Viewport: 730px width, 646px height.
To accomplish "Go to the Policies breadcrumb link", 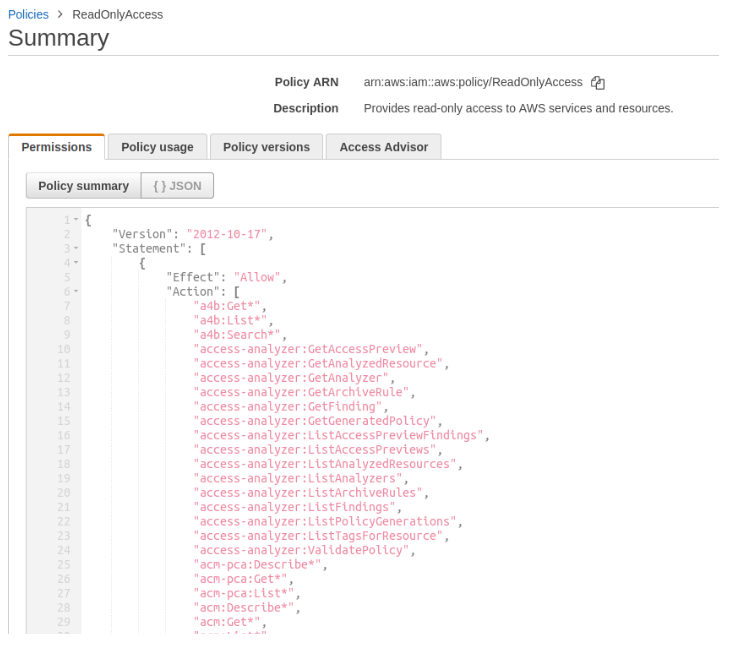I will click(x=28, y=14).
